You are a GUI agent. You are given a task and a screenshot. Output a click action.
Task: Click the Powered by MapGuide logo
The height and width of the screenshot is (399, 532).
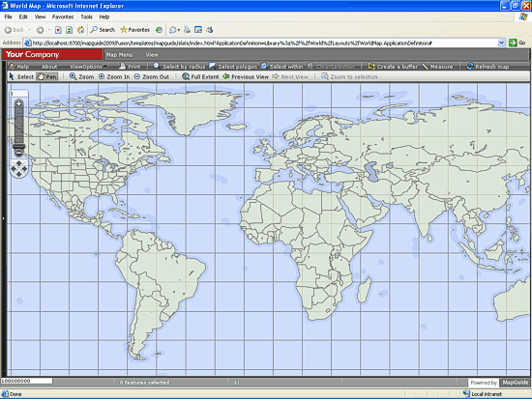coord(499,383)
